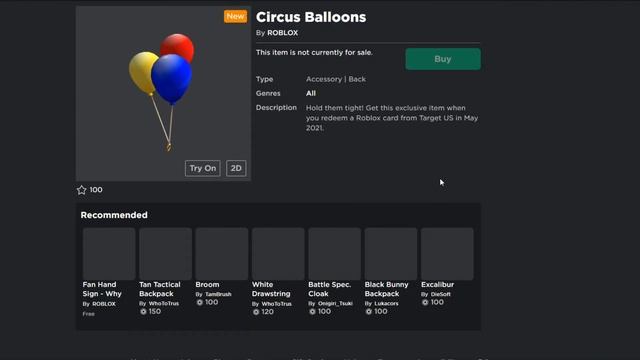Switch preview to 2D view

236,168
